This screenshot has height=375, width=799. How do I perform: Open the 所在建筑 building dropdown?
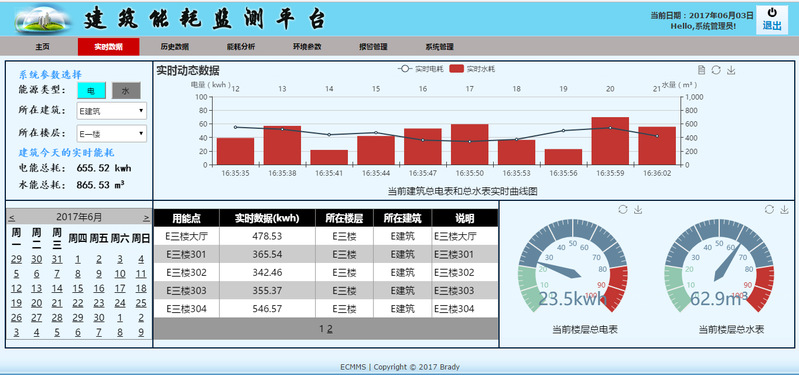(112, 111)
